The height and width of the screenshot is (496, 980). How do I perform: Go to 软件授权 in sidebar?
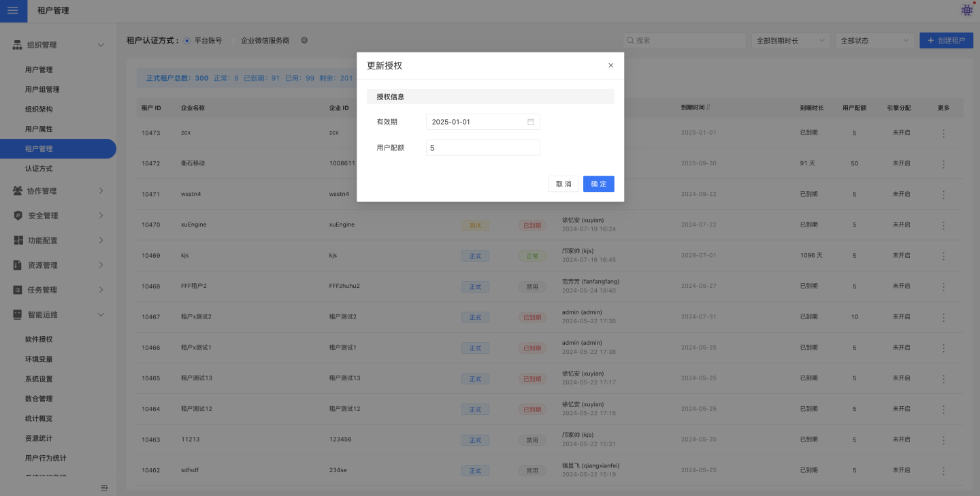(39, 340)
